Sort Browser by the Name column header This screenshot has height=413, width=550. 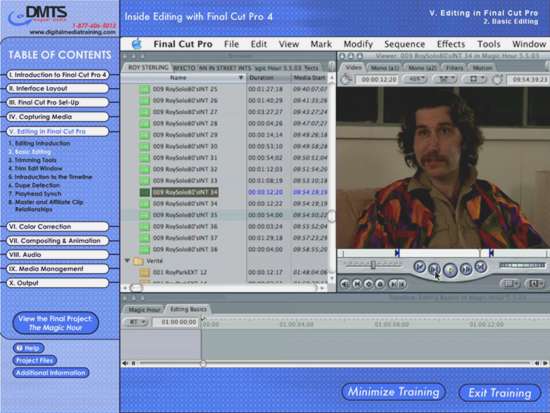pos(183,78)
